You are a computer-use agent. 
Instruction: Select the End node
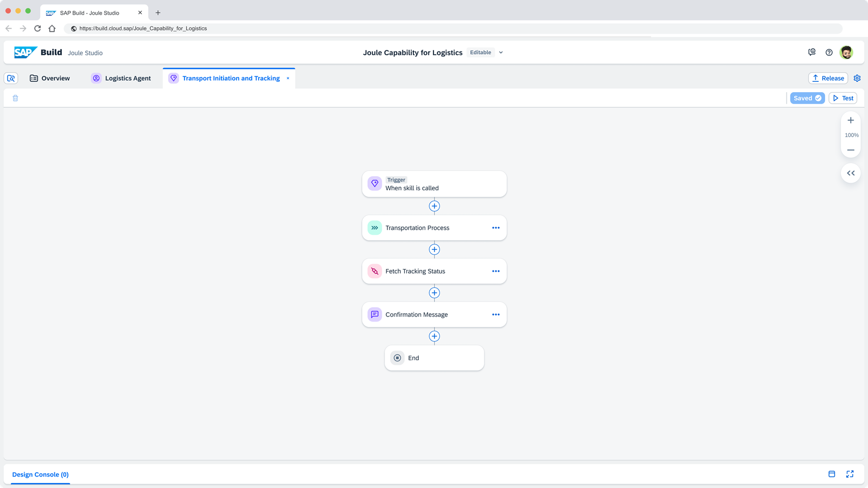click(435, 358)
